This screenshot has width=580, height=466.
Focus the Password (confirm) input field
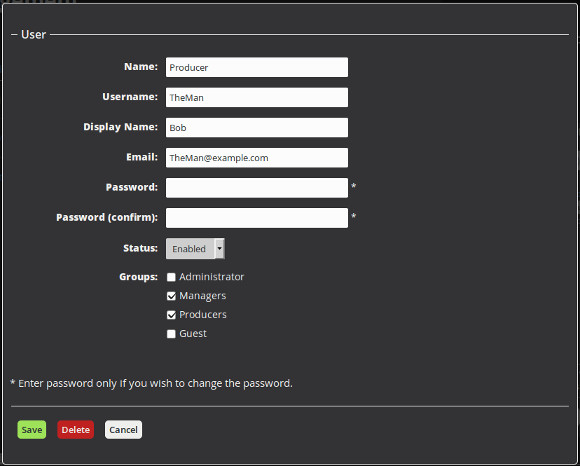[257, 218]
